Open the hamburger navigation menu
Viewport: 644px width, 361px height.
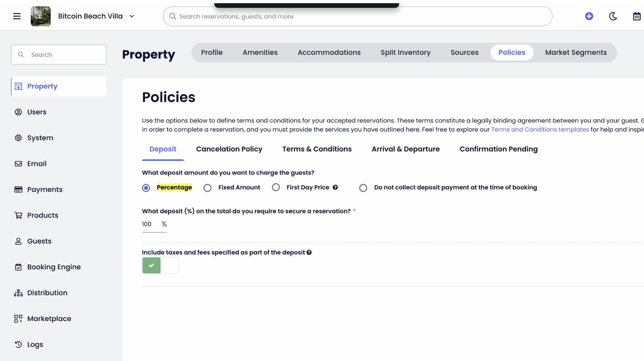pos(17,16)
